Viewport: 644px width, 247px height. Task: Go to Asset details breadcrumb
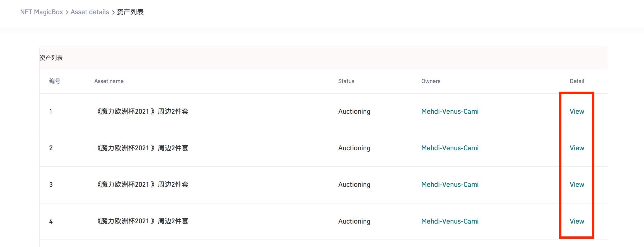pyautogui.click(x=90, y=12)
